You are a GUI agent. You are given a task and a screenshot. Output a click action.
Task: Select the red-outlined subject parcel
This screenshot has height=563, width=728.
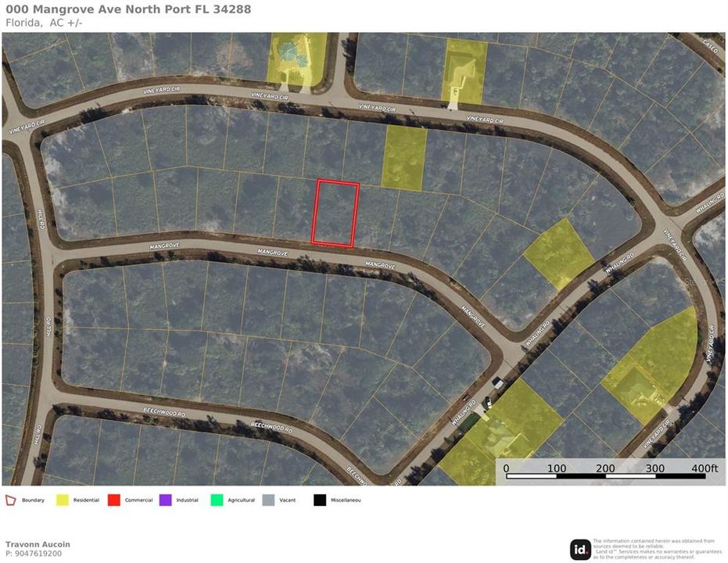point(335,213)
